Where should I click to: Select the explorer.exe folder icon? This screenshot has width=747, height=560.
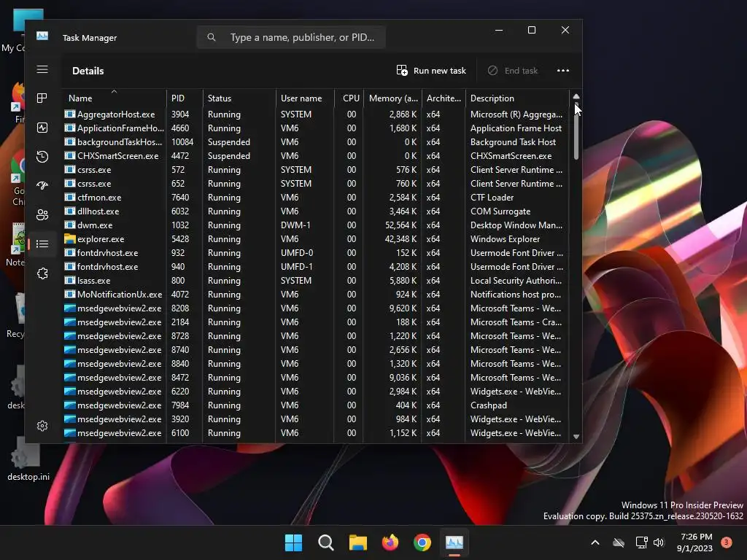coord(70,239)
